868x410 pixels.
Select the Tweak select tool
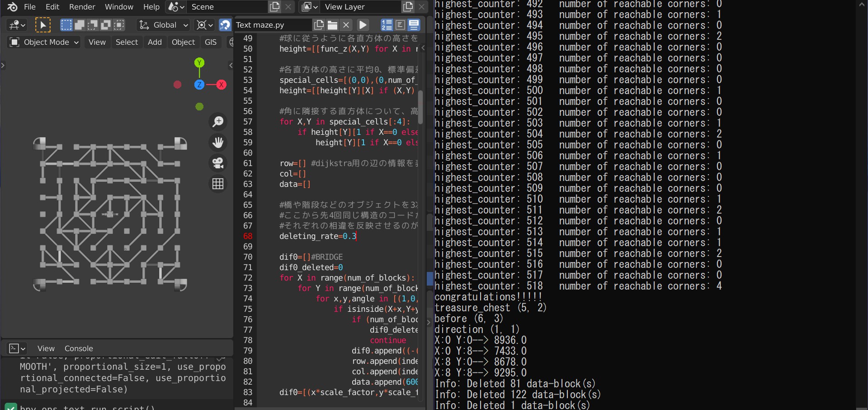(43, 25)
